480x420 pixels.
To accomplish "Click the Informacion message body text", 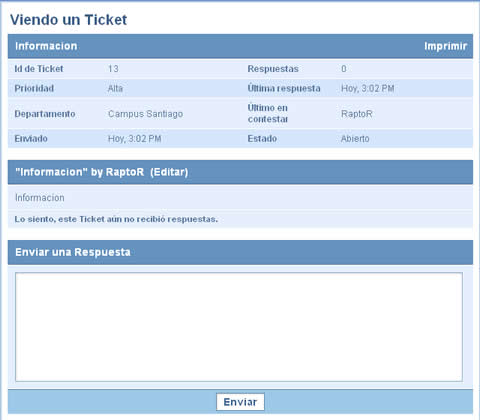I will coord(40,198).
